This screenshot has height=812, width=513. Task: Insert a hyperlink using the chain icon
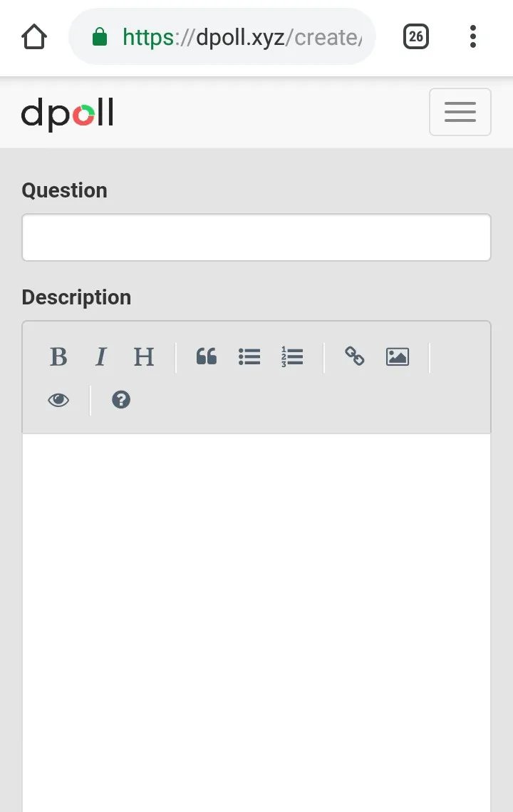354,356
